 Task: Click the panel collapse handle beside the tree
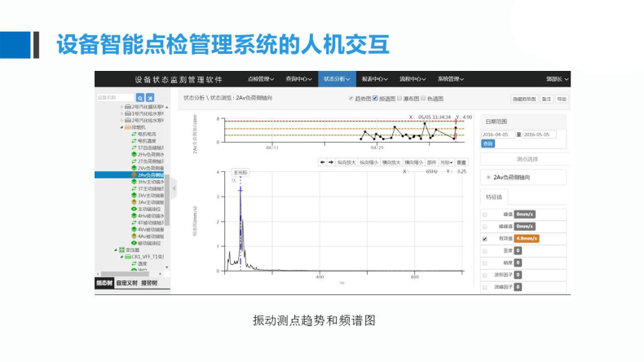click(173, 189)
